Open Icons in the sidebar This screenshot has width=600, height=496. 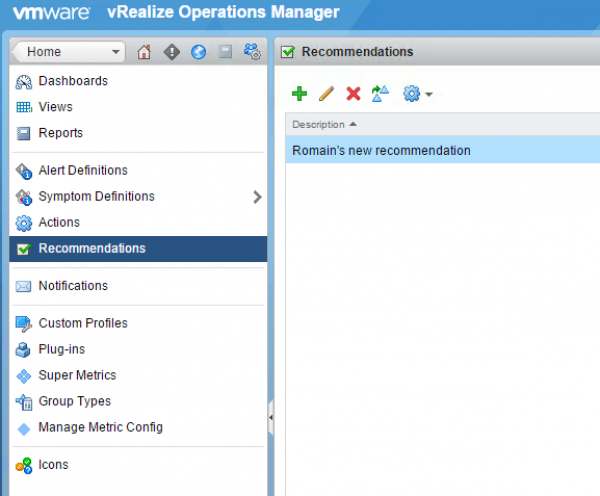[x=53, y=465]
